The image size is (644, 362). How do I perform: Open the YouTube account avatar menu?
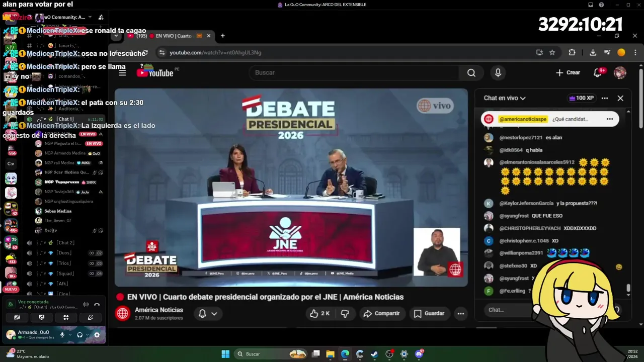pos(620,73)
